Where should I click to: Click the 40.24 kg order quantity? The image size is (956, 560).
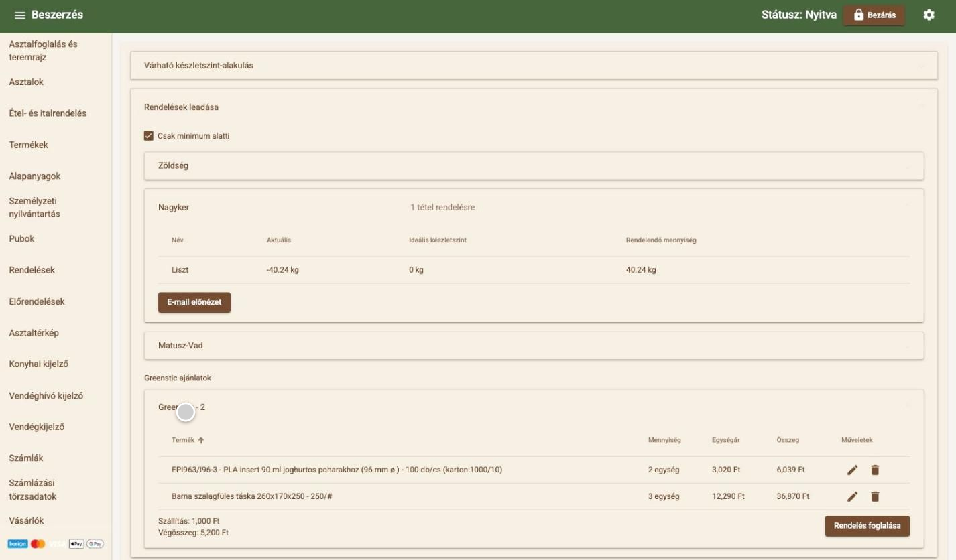click(x=641, y=271)
